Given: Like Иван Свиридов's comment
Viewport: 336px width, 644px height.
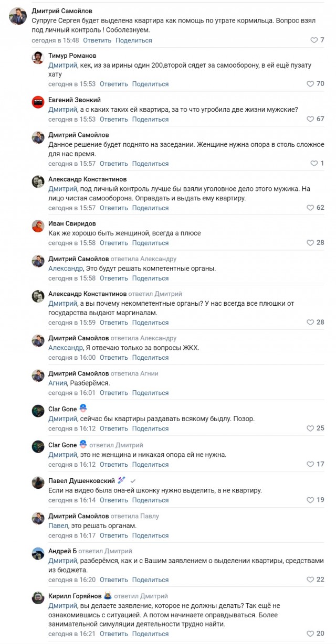Looking at the screenshot, I should 310,243.
